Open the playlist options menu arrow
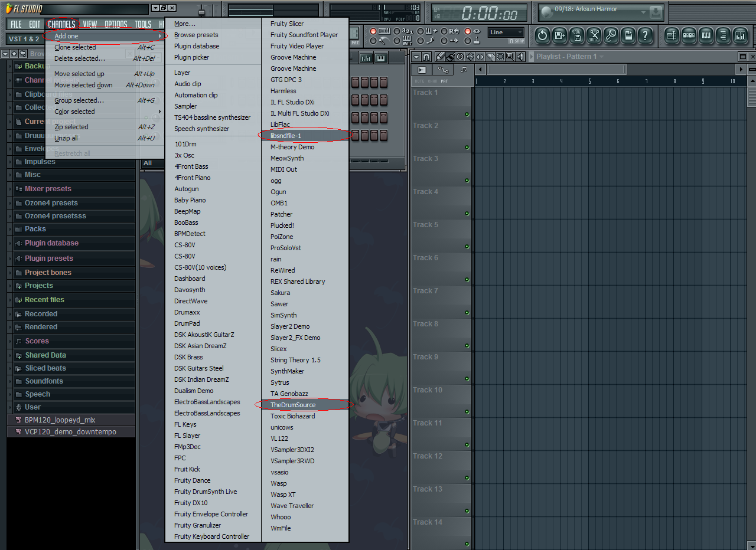The image size is (756, 550). tap(417, 57)
